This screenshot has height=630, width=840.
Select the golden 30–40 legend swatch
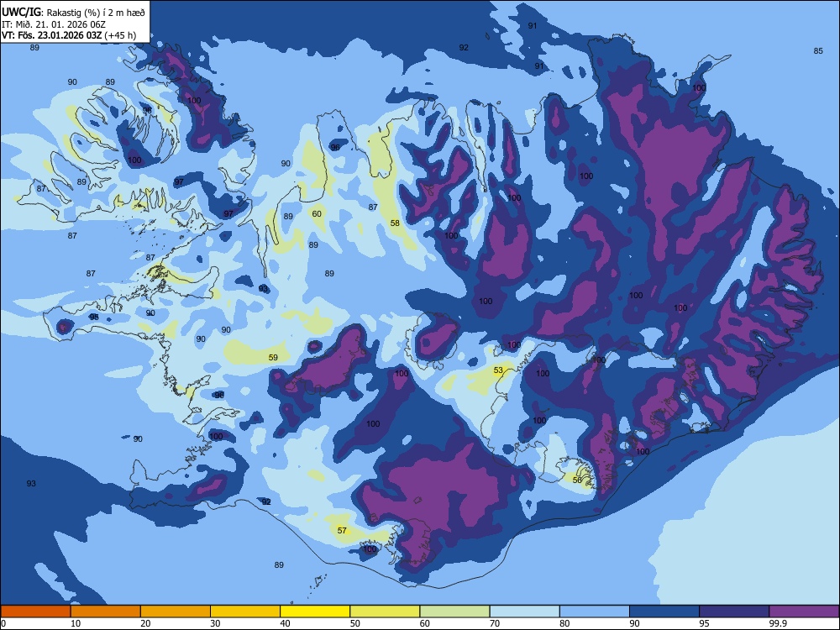[x=245, y=612]
